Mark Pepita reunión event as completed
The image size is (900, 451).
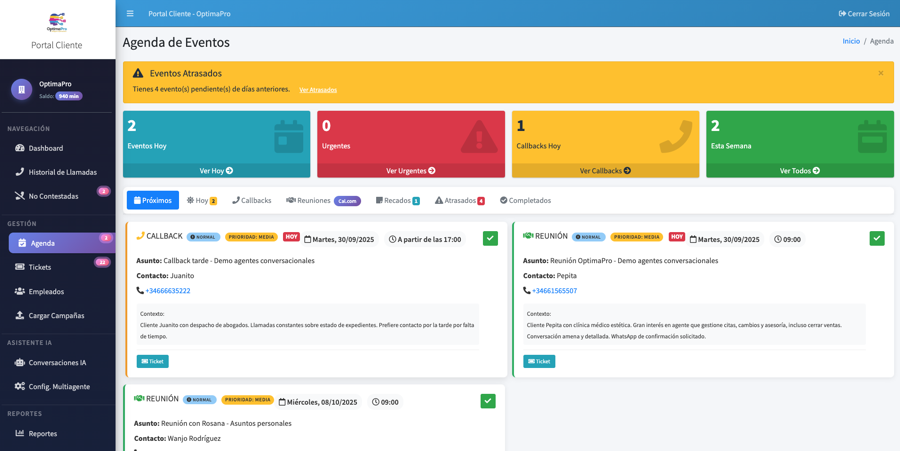pos(876,238)
